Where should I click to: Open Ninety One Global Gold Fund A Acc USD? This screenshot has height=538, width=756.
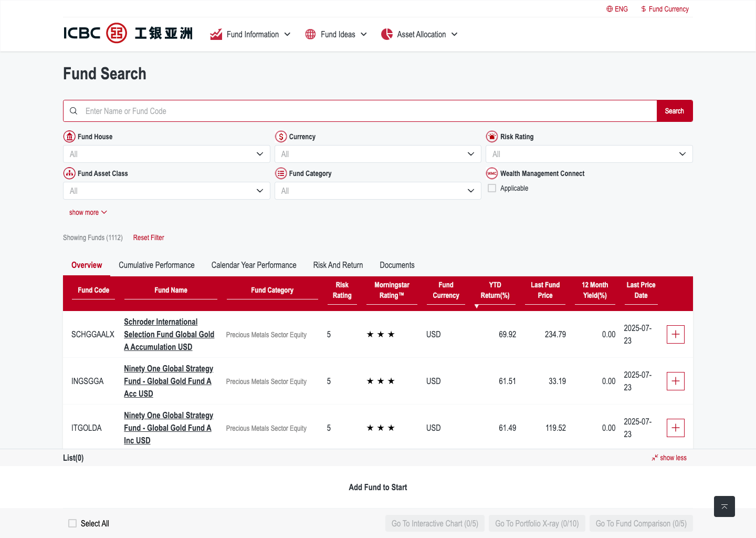coord(169,381)
